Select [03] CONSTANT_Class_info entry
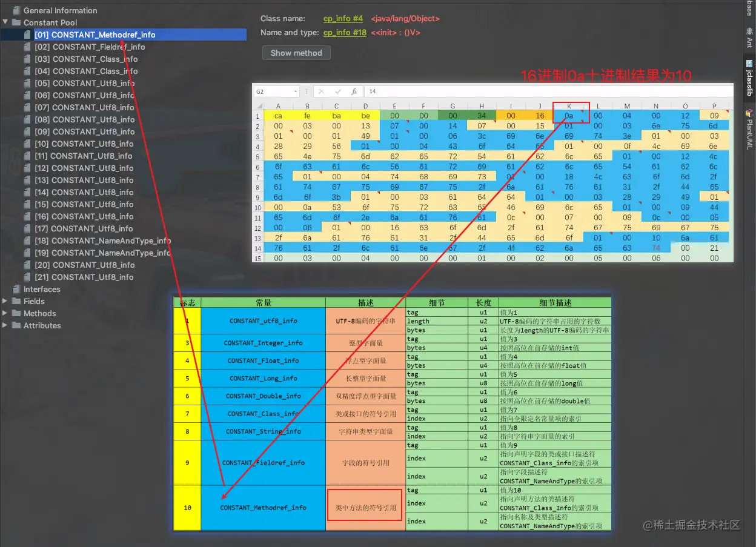This screenshot has height=547, width=756. 86,59
